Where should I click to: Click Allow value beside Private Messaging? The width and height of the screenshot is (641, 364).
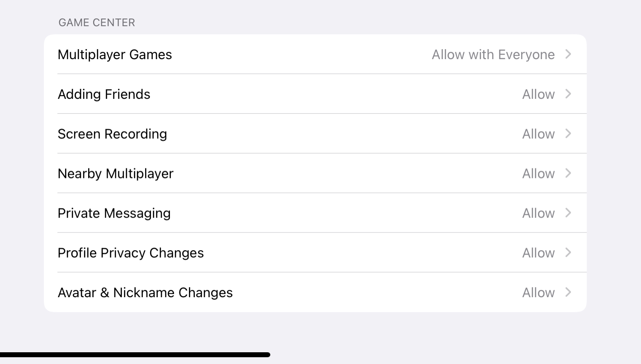point(538,214)
